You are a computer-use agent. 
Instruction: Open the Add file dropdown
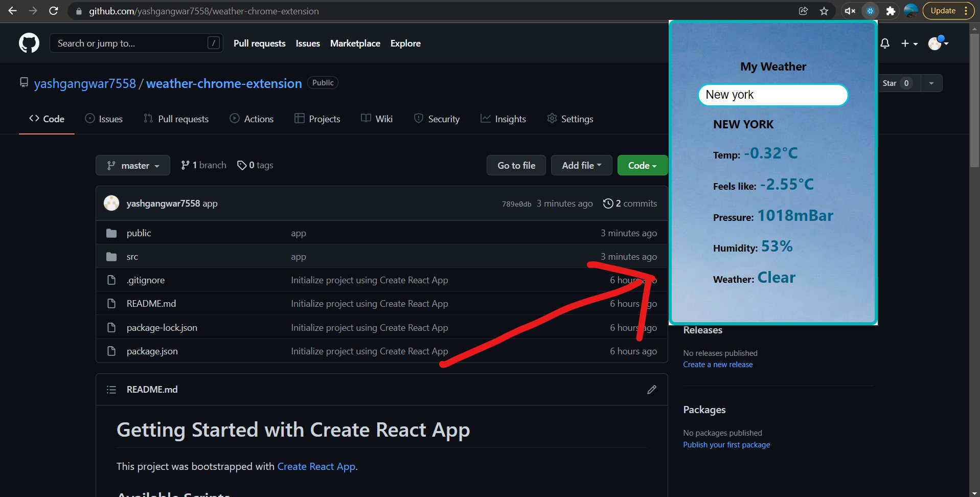(582, 165)
